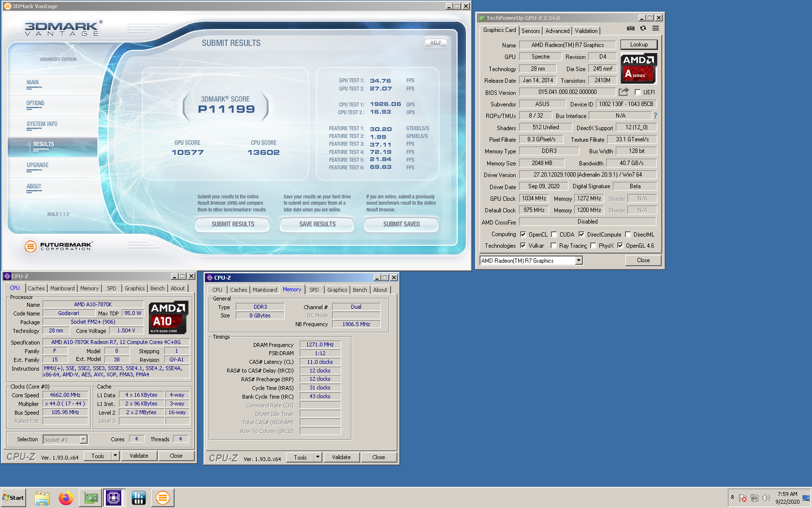
Task: Switch to Advanced tab in GPU-Z
Action: point(557,31)
